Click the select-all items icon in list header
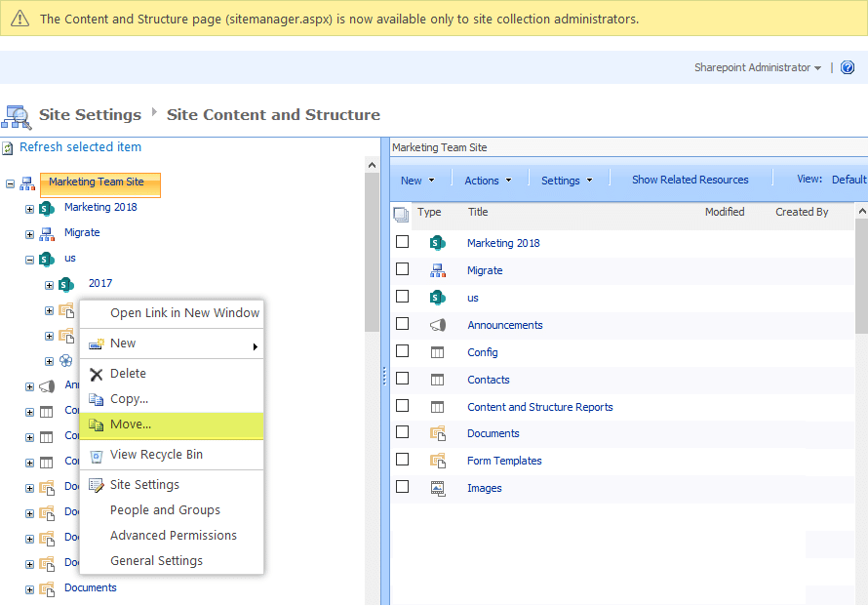This screenshot has height=606, width=868. [x=401, y=214]
